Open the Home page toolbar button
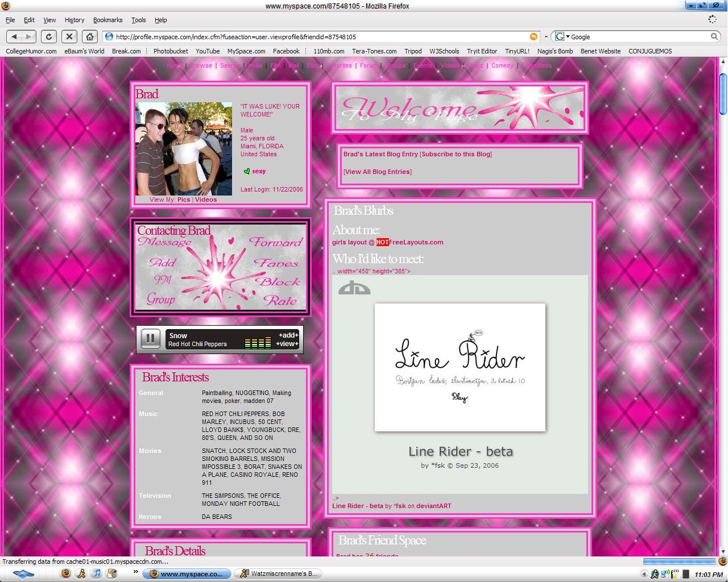This screenshot has width=728, height=582. 89,36
